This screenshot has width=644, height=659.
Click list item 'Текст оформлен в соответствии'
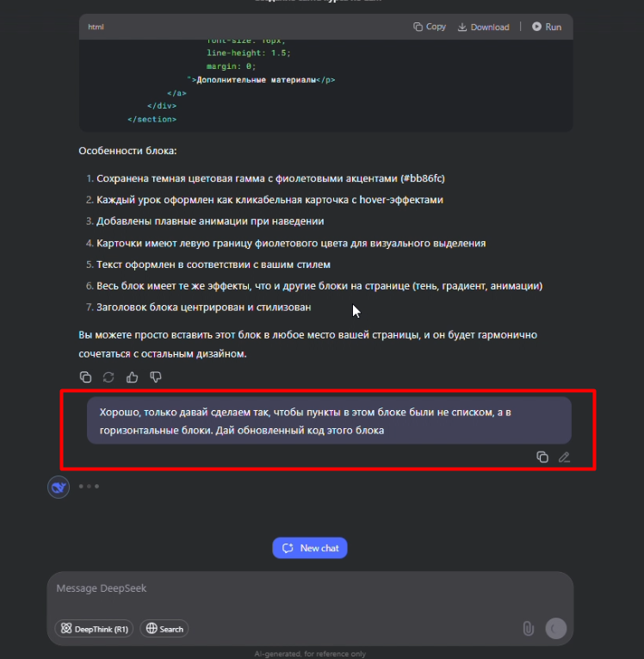pos(214,264)
